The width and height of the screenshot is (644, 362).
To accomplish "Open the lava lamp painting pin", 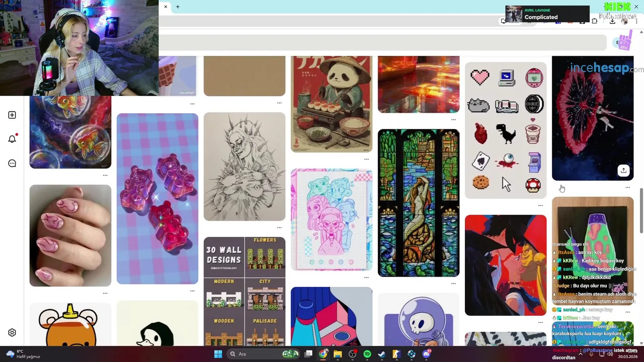I will coord(593,250).
